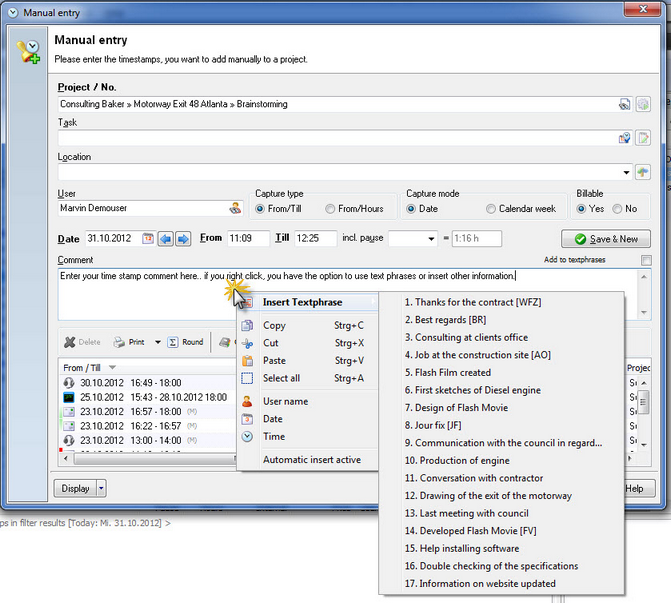Click the Round toolbar item

[x=186, y=342]
